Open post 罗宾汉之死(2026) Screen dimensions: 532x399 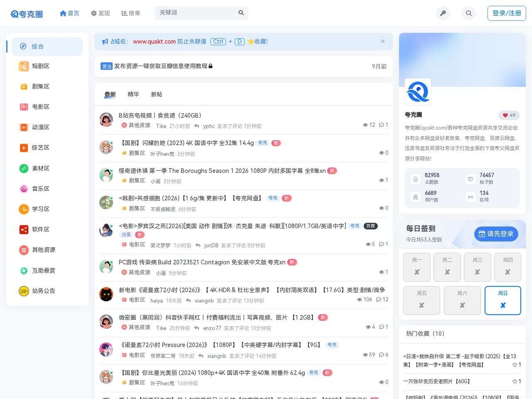232,226
